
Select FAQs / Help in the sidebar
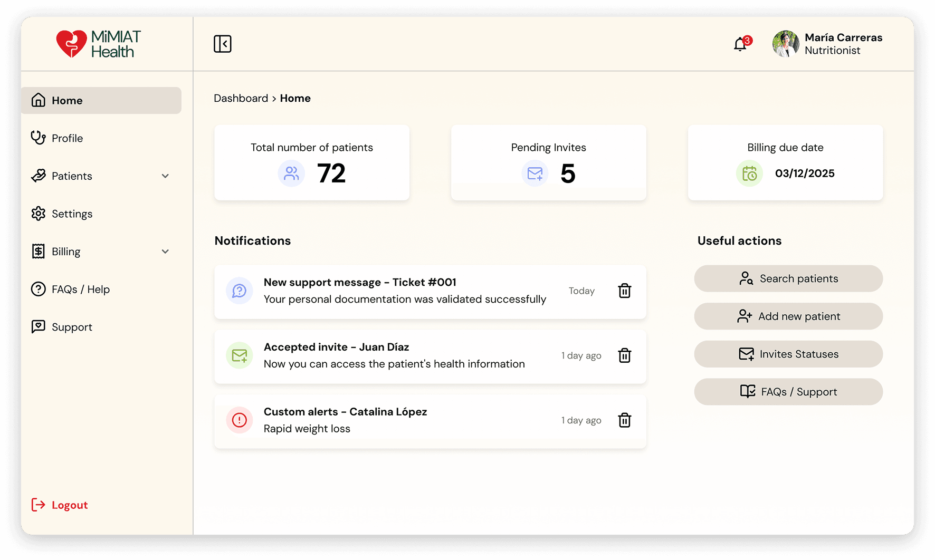[x=80, y=289]
